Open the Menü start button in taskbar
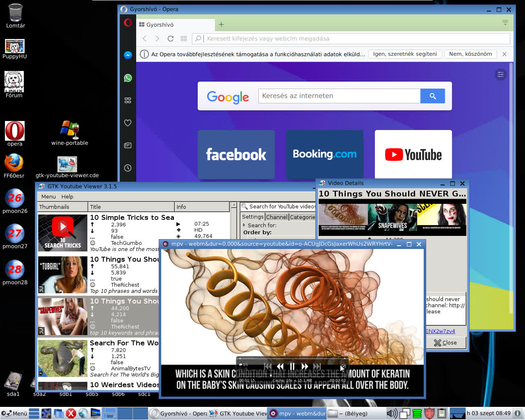This screenshot has height=420, width=525. coord(14,413)
